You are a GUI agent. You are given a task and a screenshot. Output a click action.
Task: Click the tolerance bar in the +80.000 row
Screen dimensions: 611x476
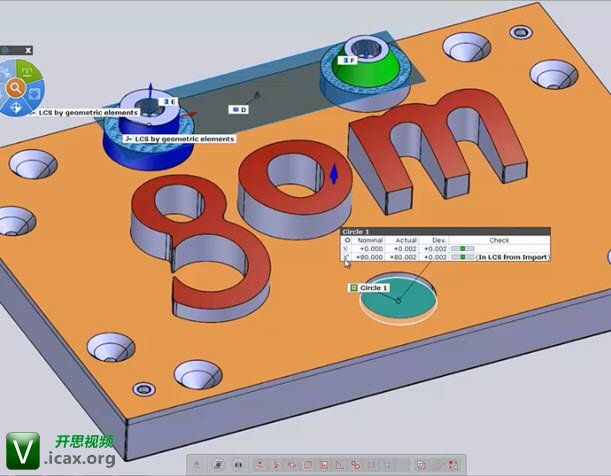pyautogui.click(x=463, y=257)
